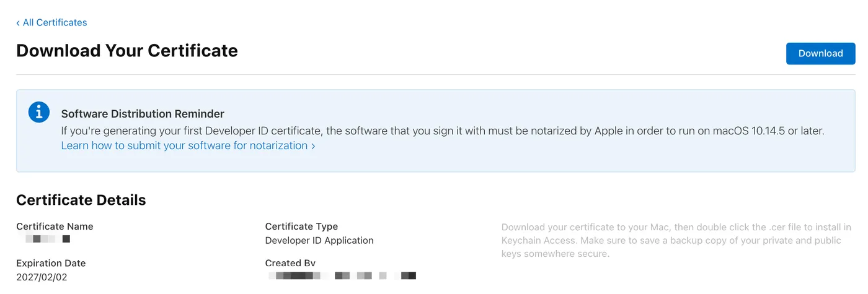Click the gray Keychain Access instructions text

676,241
